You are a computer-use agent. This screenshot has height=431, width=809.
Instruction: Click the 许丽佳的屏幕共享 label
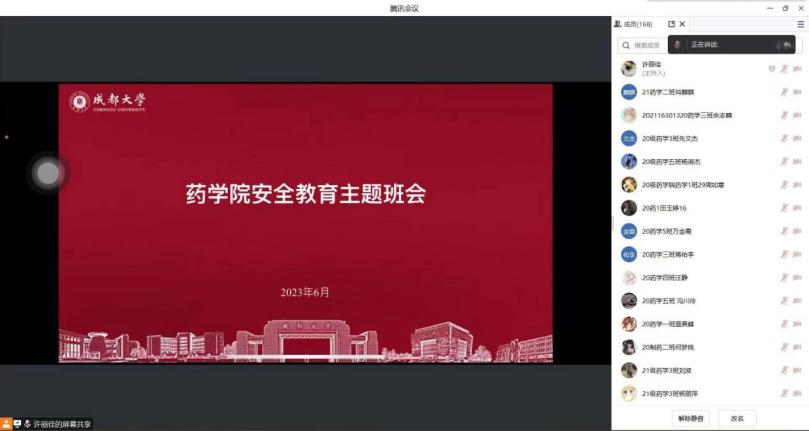tap(62, 424)
